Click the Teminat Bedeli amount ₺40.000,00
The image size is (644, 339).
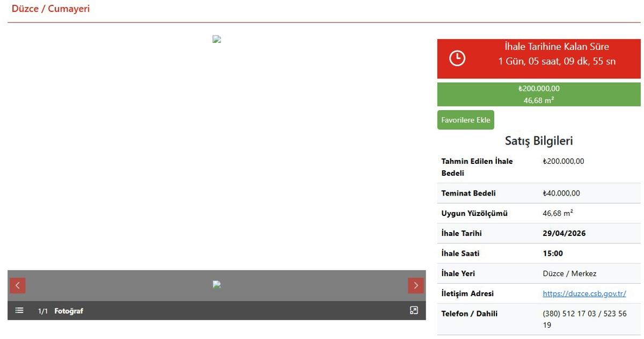(x=561, y=193)
